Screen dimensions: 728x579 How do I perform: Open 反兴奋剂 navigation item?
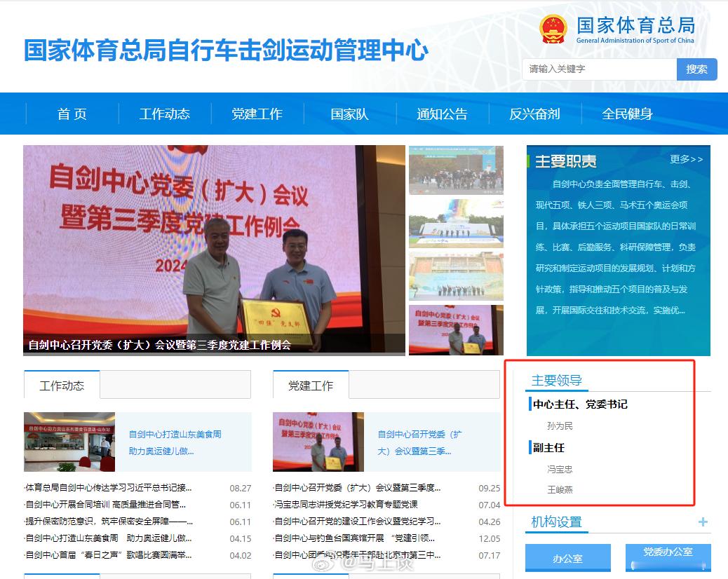click(x=534, y=114)
